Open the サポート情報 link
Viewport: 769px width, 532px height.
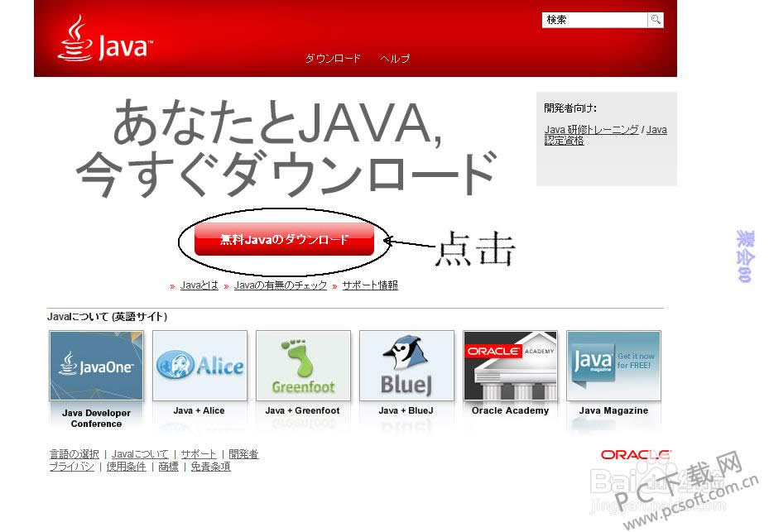click(370, 285)
